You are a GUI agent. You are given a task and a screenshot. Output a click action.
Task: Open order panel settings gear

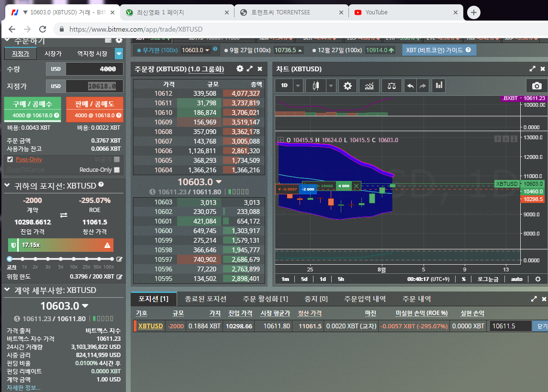[x=119, y=41]
